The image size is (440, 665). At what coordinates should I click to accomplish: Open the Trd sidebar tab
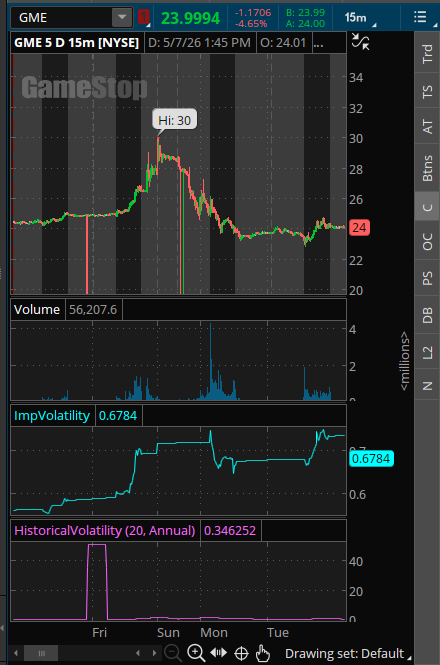pyautogui.click(x=427, y=54)
